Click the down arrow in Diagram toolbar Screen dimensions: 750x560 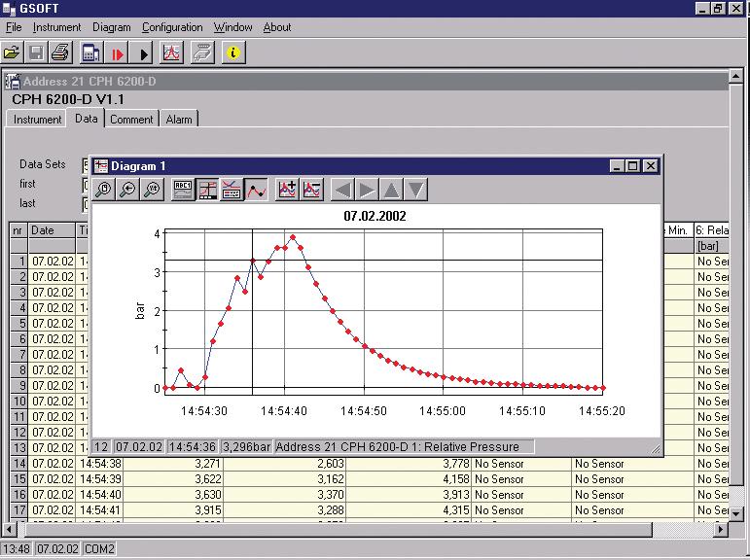(415, 190)
